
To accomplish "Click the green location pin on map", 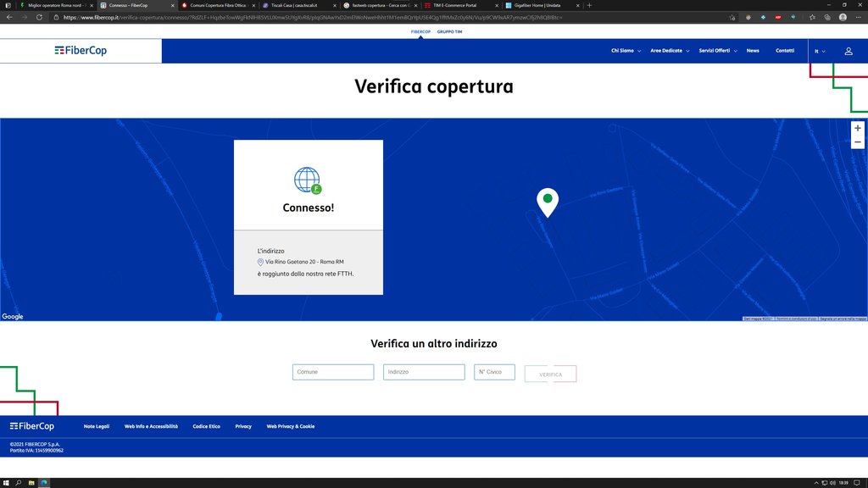I will tap(548, 200).
